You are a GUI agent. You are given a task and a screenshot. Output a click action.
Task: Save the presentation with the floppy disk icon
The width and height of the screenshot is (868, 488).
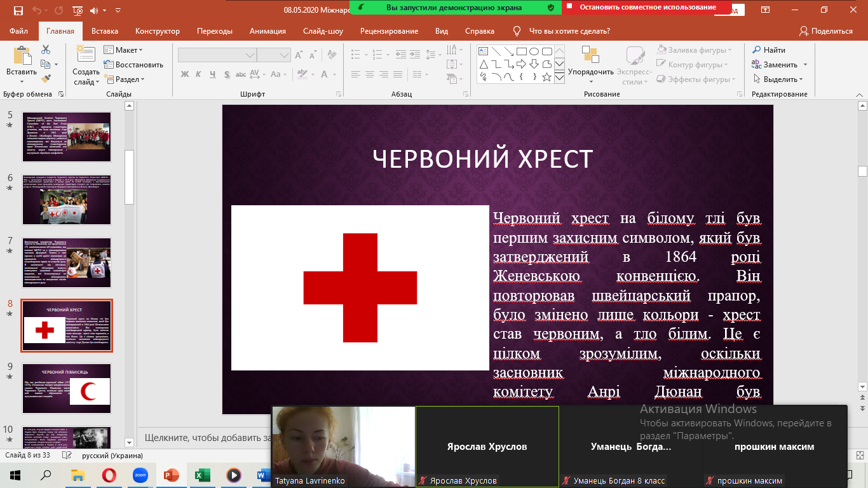(18, 10)
